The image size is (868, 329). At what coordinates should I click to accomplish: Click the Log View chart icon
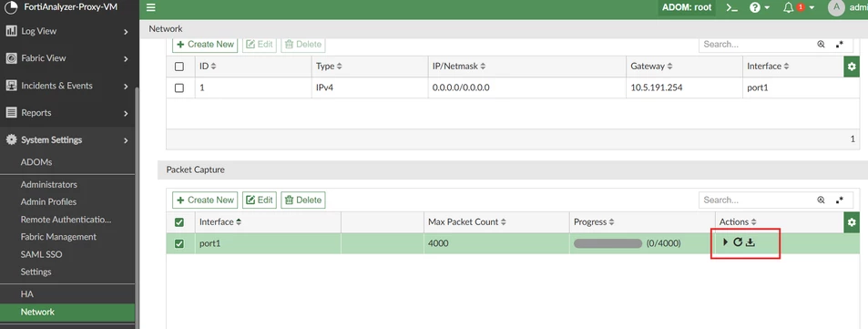coord(11,31)
